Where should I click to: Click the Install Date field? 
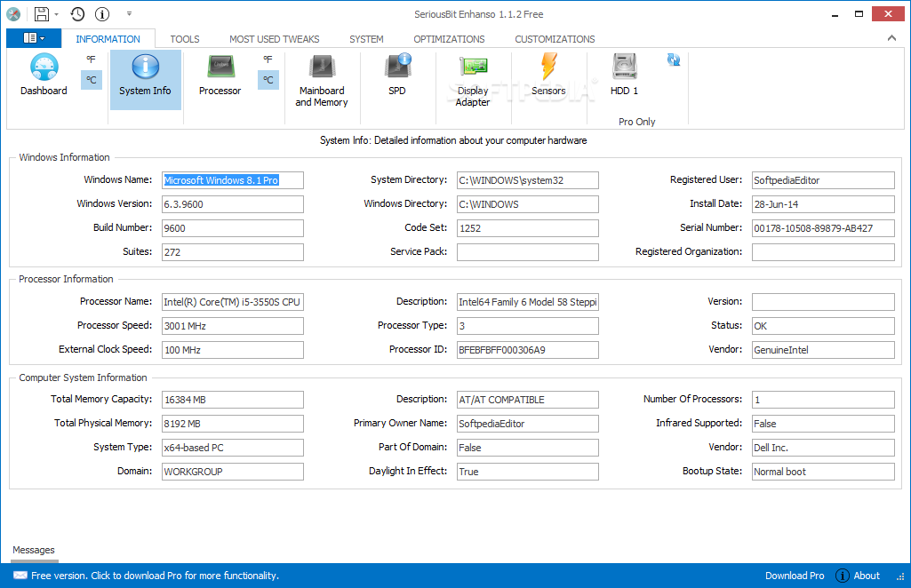point(823,204)
